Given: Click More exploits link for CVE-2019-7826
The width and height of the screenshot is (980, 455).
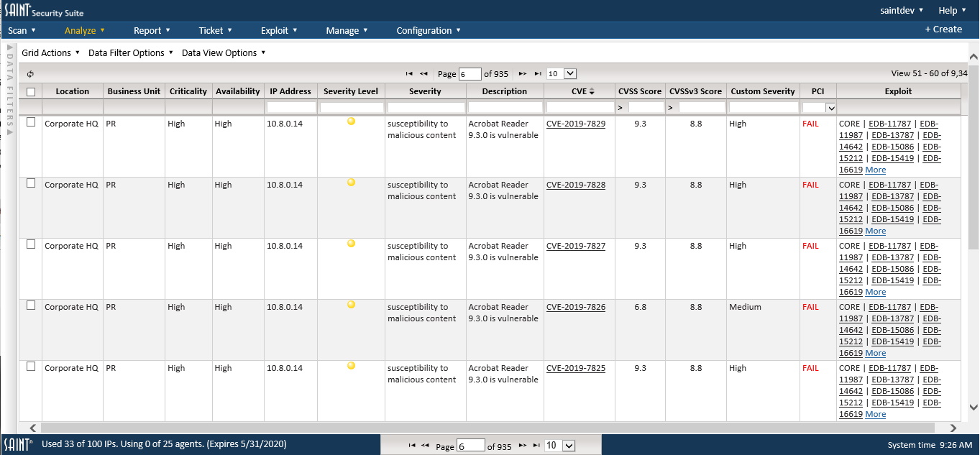Looking at the screenshot, I should tap(876, 353).
